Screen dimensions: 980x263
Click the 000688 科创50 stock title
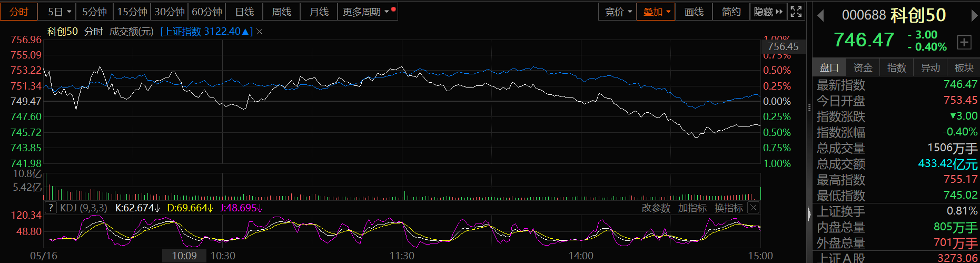coord(894,15)
